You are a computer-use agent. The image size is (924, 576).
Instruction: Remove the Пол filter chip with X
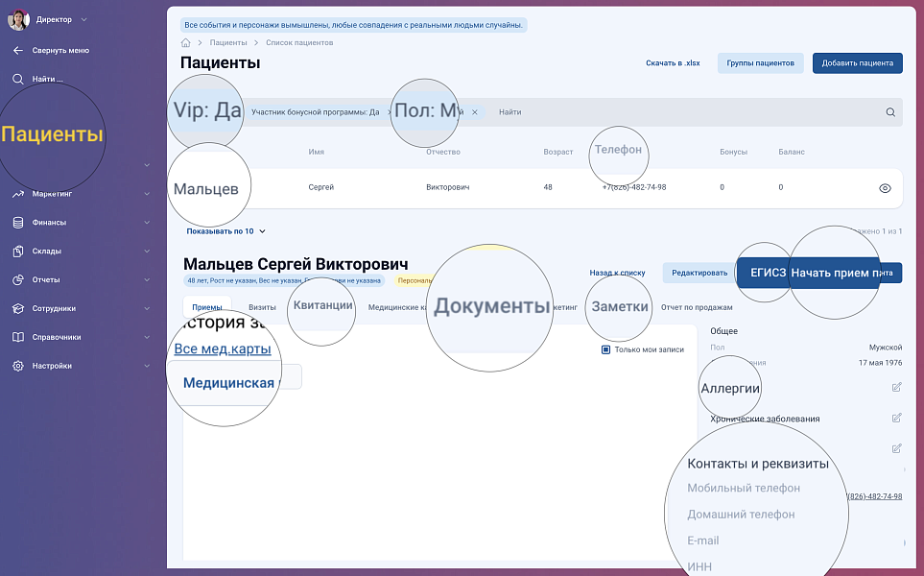click(x=474, y=112)
